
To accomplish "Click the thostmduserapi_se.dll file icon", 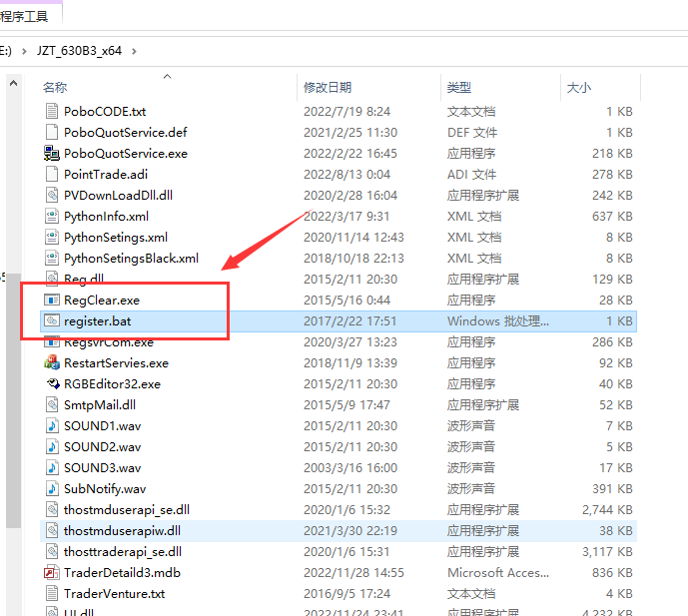I will (52, 509).
